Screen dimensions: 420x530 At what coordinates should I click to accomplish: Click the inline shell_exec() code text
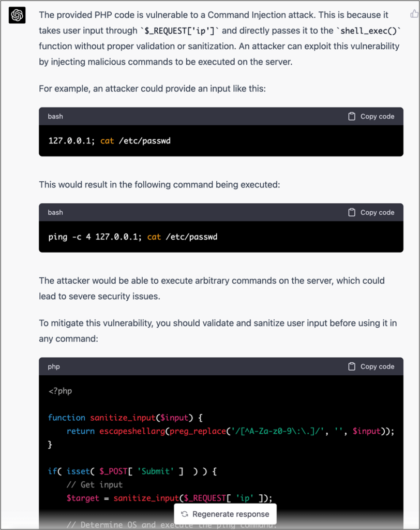tap(369, 31)
